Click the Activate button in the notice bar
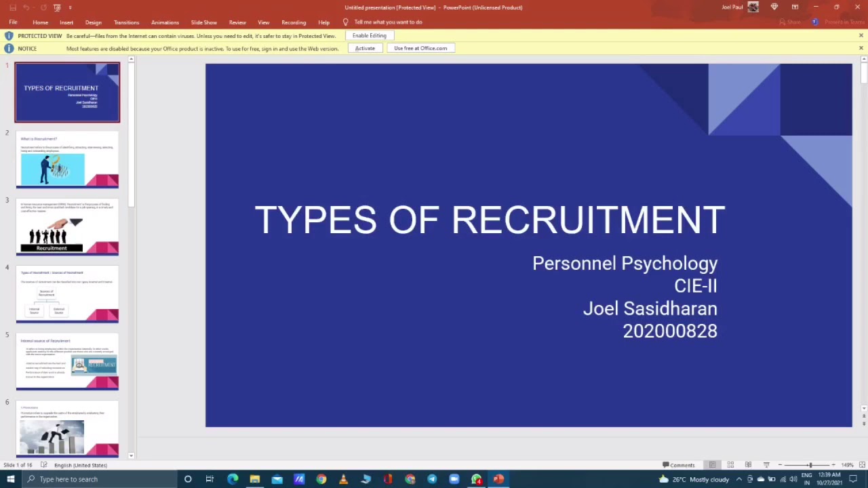 pyautogui.click(x=365, y=48)
